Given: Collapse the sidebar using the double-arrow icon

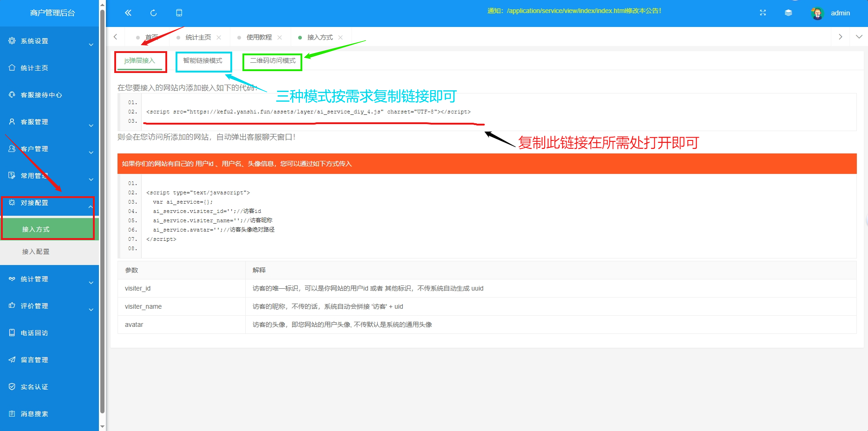Looking at the screenshot, I should click(x=128, y=13).
